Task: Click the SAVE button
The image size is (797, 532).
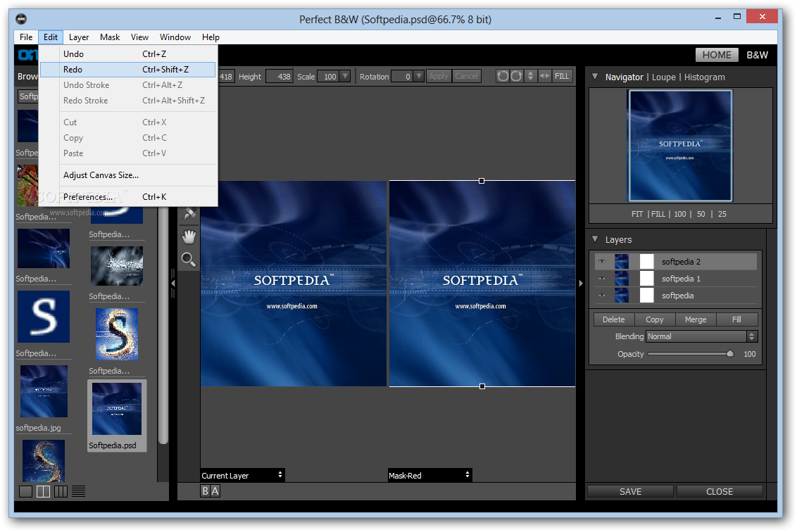Action: [630, 491]
